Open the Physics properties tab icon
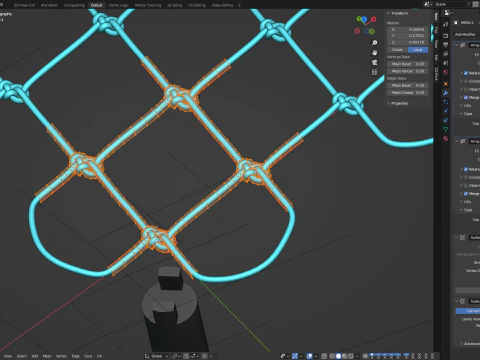The height and width of the screenshot is (360, 480). coord(446,111)
